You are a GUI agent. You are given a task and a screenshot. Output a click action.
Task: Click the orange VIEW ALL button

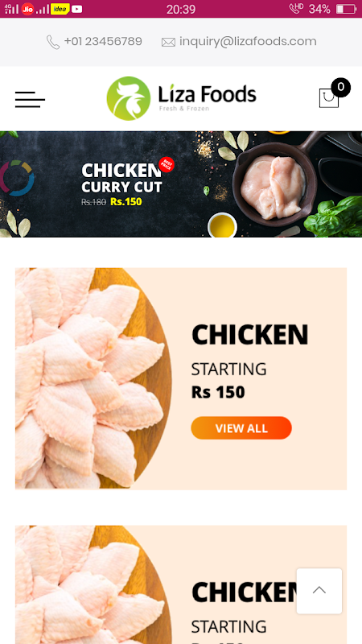[241, 428]
